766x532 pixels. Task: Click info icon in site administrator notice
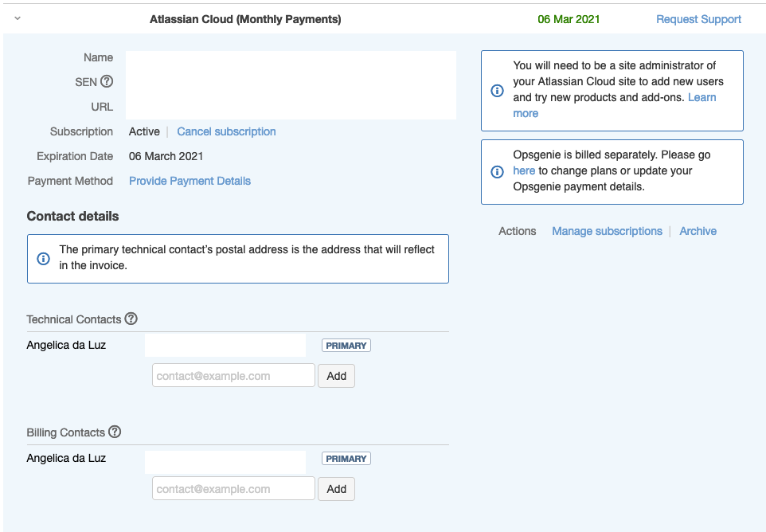tap(497, 90)
